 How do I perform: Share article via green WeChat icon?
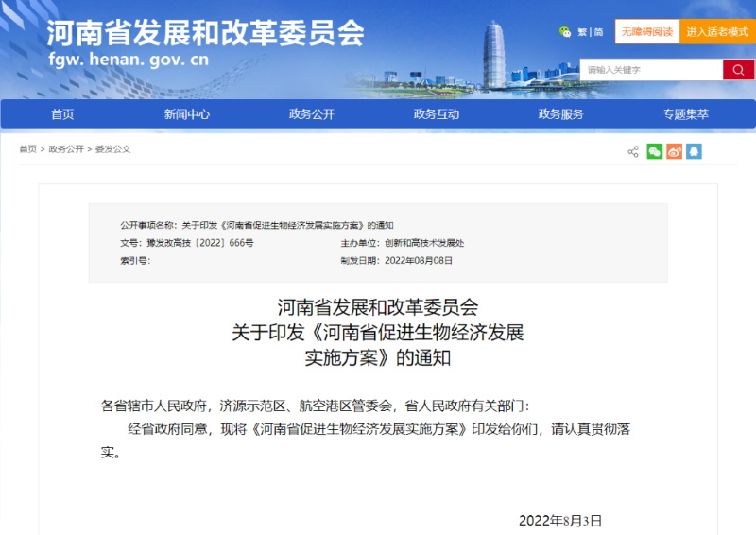(654, 151)
